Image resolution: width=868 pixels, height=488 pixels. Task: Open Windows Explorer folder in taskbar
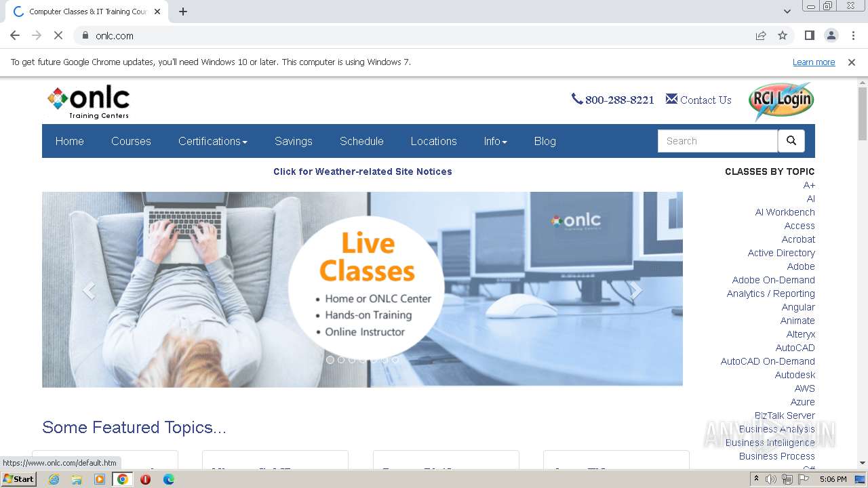(x=77, y=479)
